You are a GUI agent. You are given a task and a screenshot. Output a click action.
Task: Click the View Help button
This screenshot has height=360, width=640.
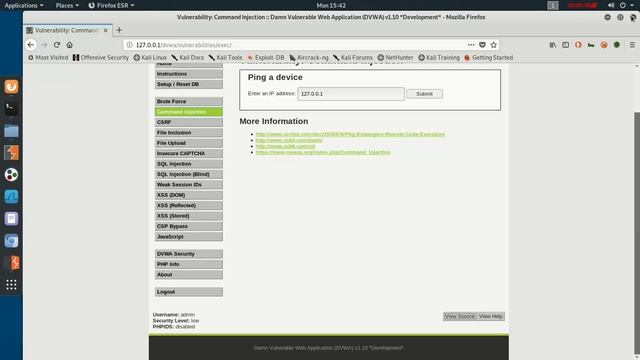(x=490, y=316)
